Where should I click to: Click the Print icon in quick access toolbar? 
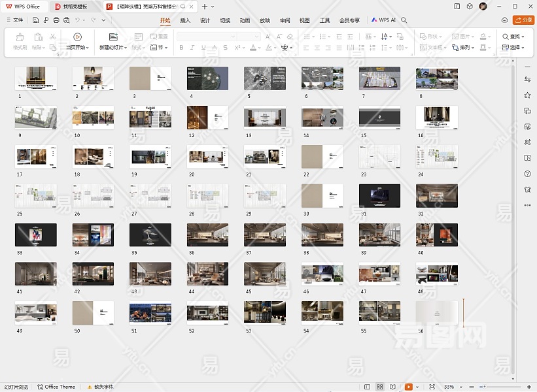56,20
